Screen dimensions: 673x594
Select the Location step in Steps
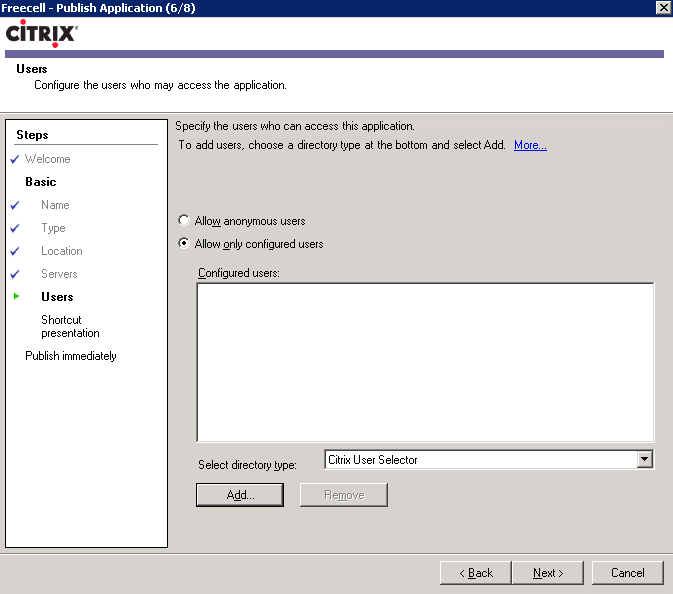(62, 251)
